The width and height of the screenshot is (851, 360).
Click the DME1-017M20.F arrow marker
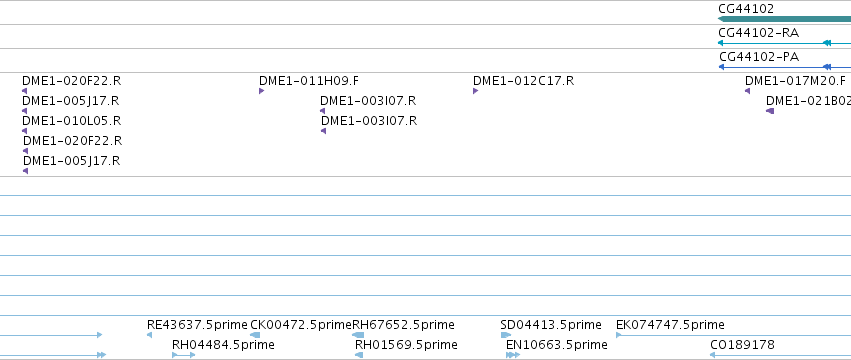(747, 91)
